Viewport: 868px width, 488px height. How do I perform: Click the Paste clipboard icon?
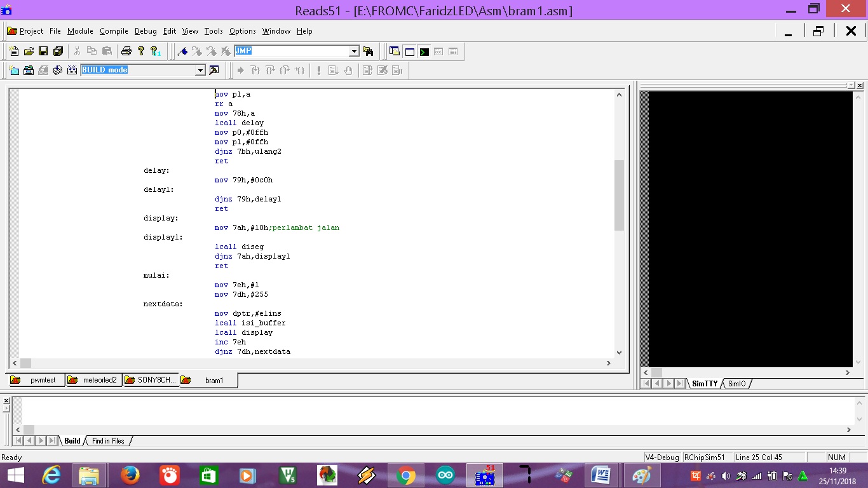(107, 51)
